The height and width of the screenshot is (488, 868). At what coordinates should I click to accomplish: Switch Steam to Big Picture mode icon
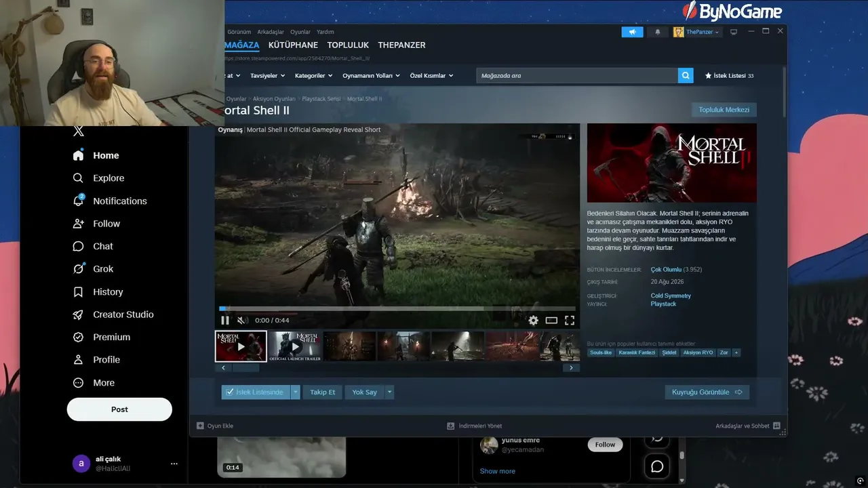(x=734, y=32)
